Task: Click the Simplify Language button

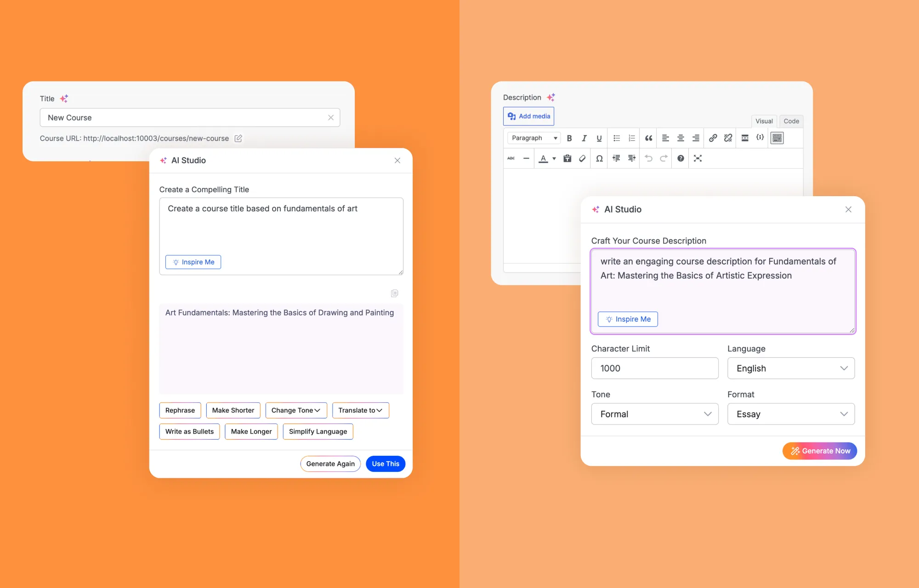Action: [x=318, y=431]
